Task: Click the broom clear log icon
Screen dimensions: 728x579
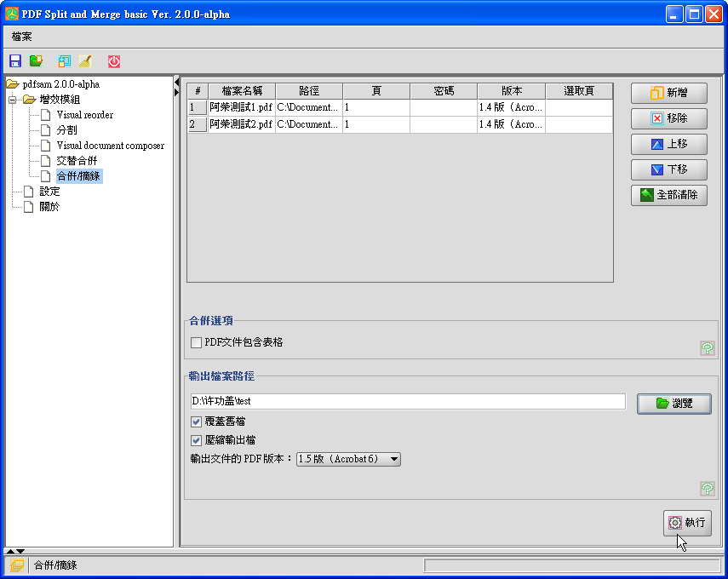Action: point(85,61)
